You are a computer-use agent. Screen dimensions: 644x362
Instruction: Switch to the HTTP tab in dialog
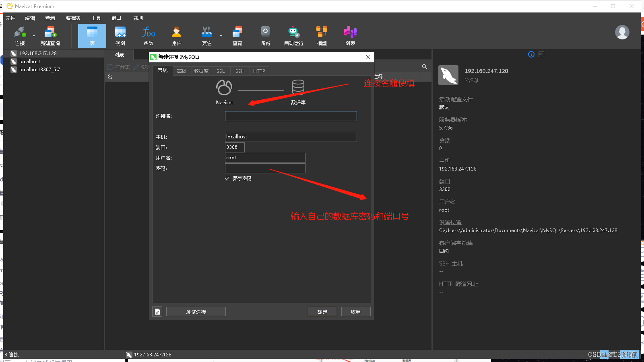pyautogui.click(x=259, y=71)
